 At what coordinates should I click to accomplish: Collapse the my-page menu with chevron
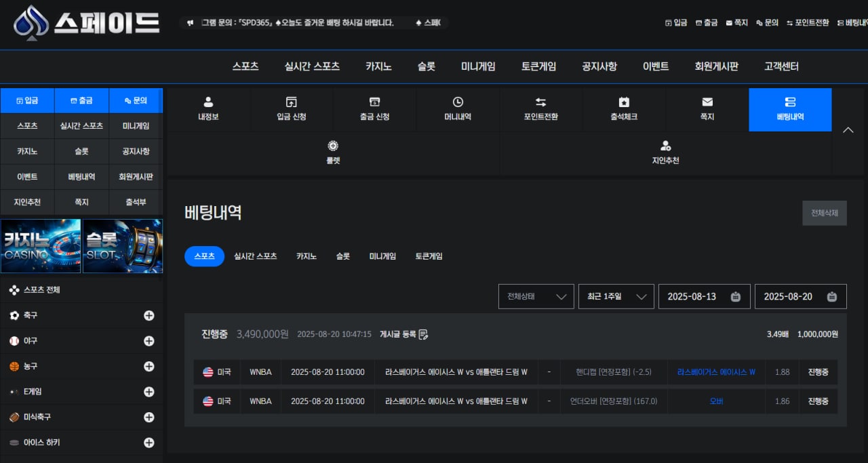848,130
